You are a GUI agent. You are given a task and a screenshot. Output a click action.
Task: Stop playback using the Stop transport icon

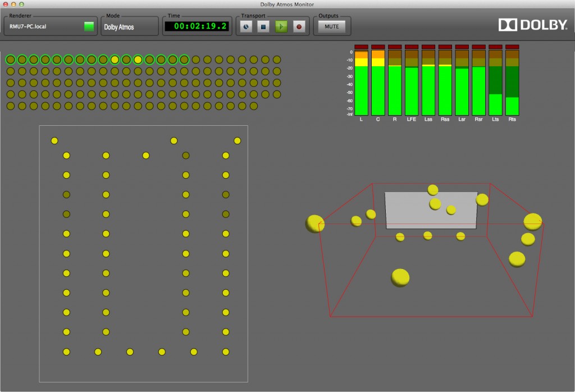pos(263,26)
